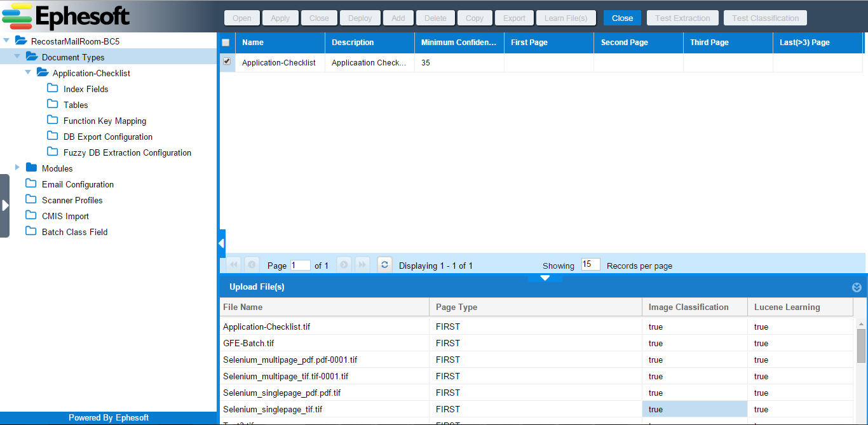
Task: Sort by the Name column header
Action: [280, 43]
